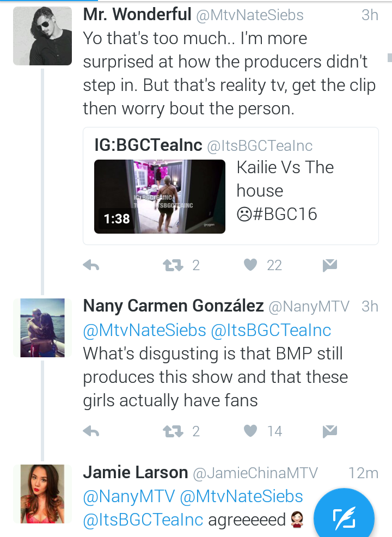The width and height of the screenshot is (392, 537).
Task: Share Nany's tweet via message icon
Action: [x=330, y=431]
